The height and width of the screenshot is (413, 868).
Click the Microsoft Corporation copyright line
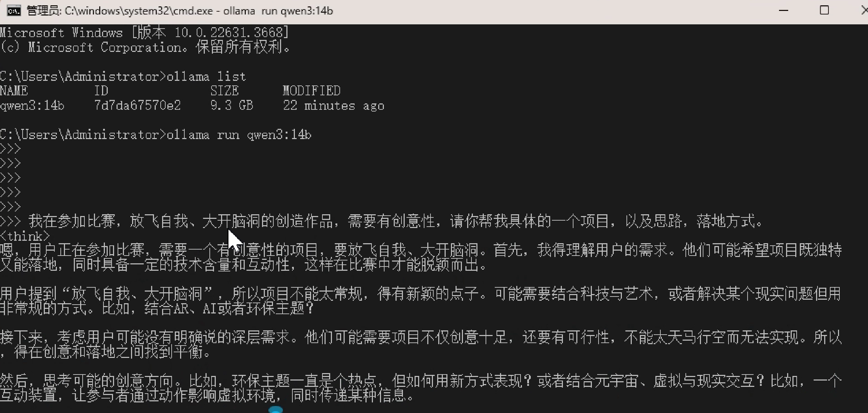point(145,47)
